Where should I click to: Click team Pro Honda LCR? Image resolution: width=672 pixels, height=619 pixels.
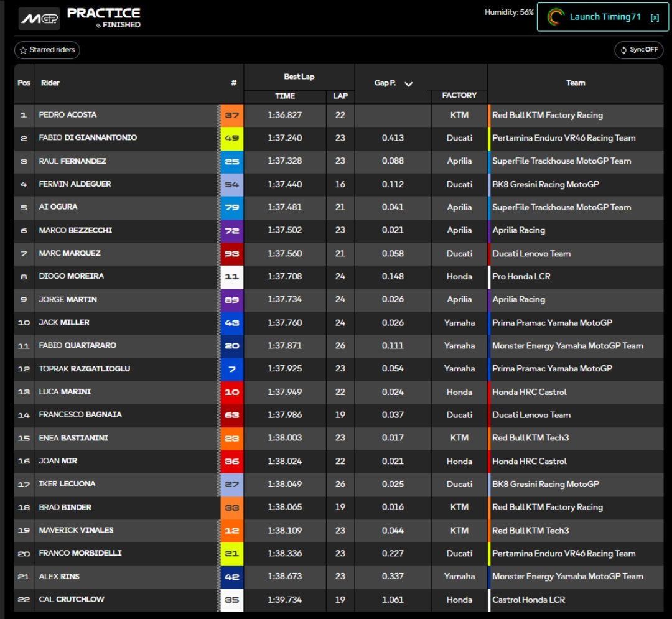521,276
